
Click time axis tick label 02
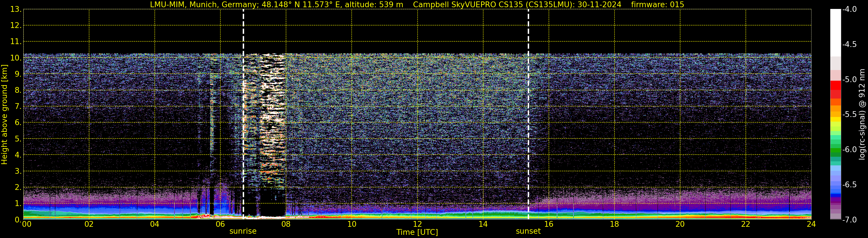pyautogui.click(x=89, y=224)
